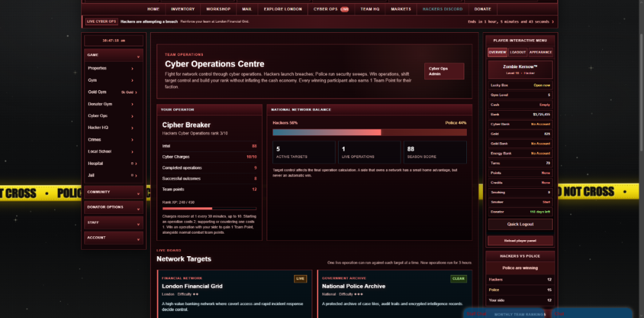
Task: Click the Donator '110 days left' link
Action: tap(540, 212)
